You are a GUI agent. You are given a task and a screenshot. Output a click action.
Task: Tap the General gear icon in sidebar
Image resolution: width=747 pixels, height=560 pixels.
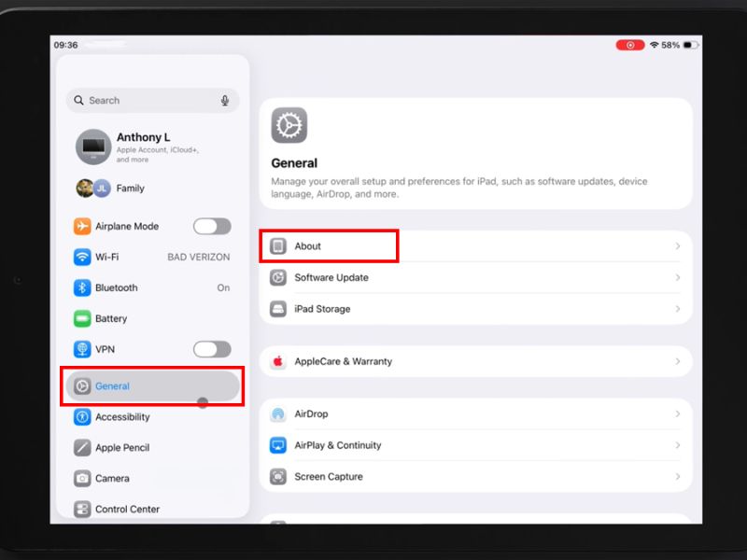(82, 386)
